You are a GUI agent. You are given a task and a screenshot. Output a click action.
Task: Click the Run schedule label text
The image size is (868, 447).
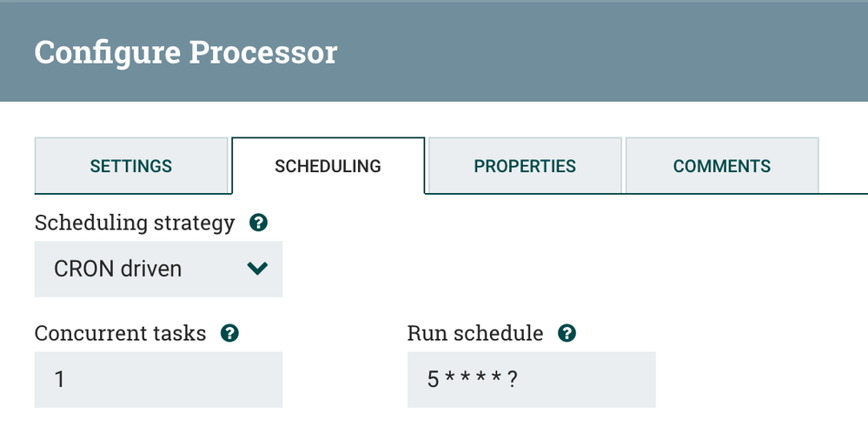click(475, 333)
